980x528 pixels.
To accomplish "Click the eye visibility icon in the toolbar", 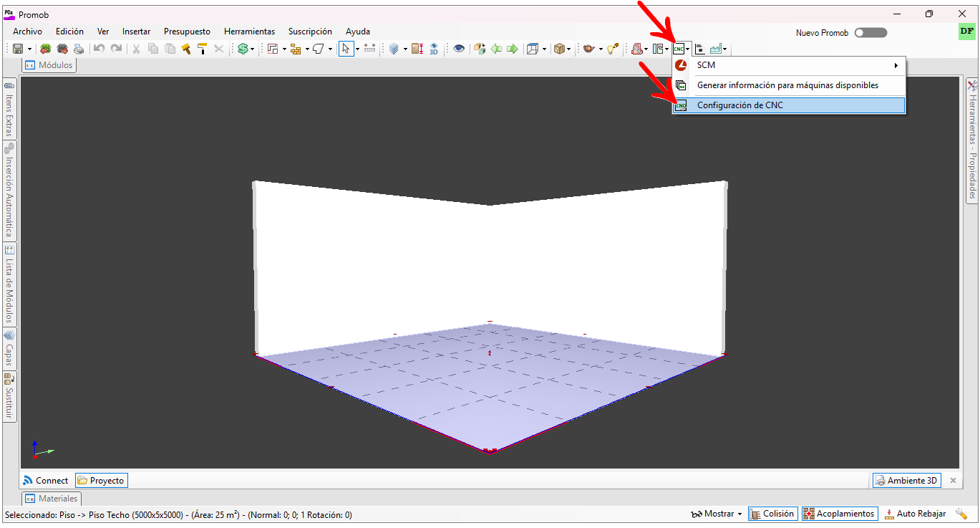I will [459, 49].
